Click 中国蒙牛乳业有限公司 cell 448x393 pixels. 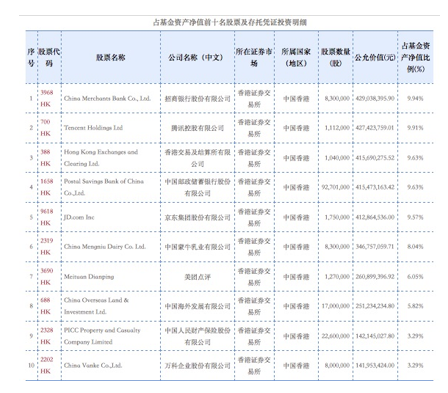[x=198, y=247]
